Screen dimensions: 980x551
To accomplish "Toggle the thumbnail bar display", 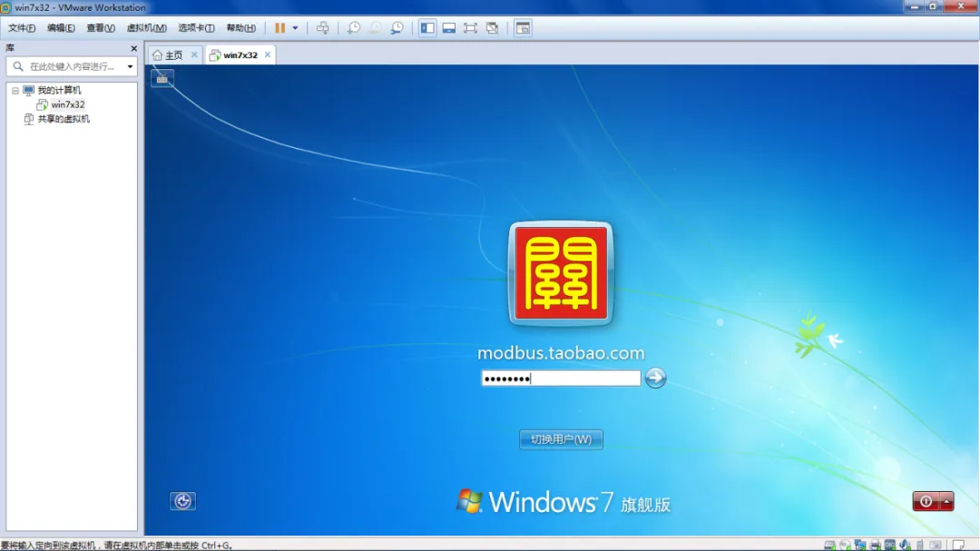I will click(449, 27).
